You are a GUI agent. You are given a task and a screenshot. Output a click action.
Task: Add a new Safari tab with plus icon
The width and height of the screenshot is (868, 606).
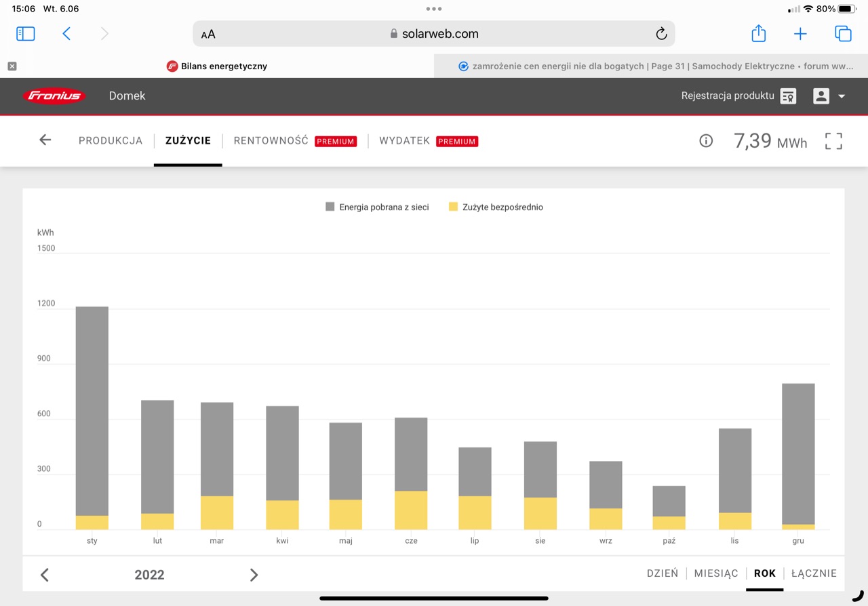[800, 34]
